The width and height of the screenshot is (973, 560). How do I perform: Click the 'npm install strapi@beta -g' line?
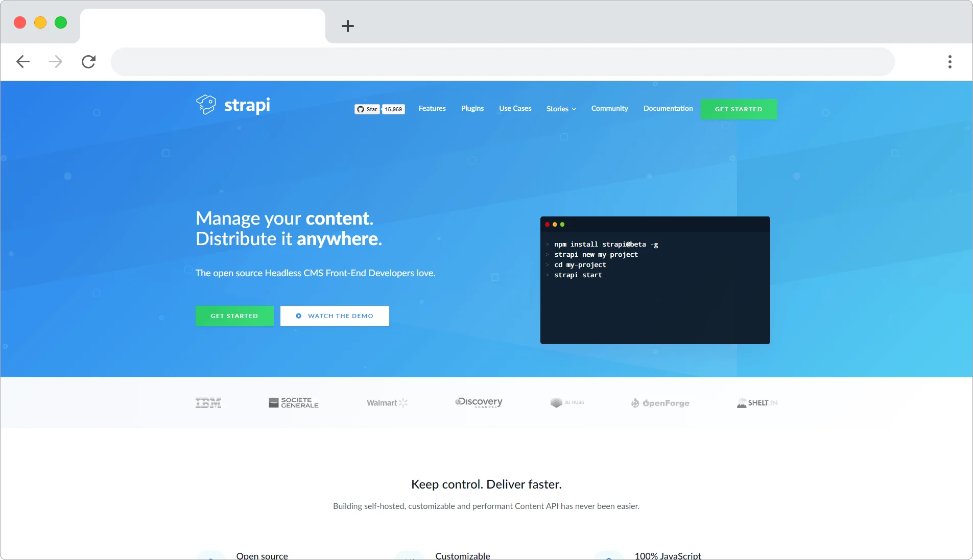click(606, 245)
